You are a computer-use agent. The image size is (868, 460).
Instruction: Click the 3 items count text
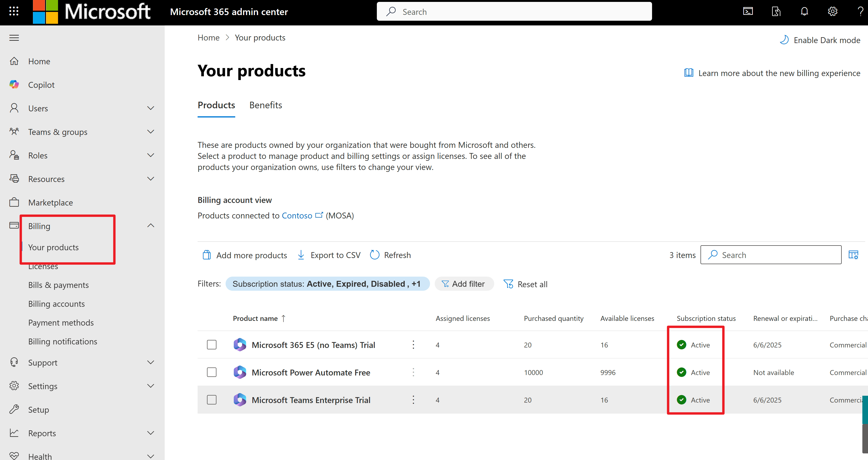pyautogui.click(x=682, y=255)
